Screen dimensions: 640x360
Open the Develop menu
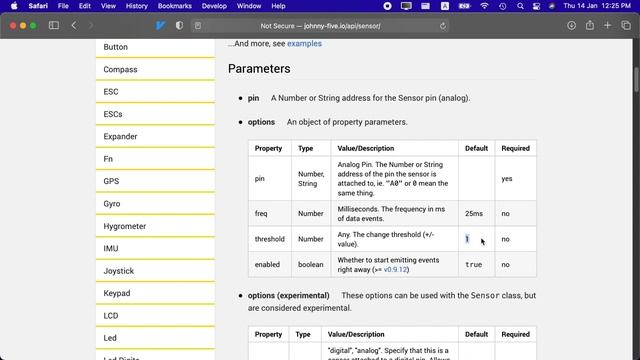pyautogui.click(x=214, y=6)
